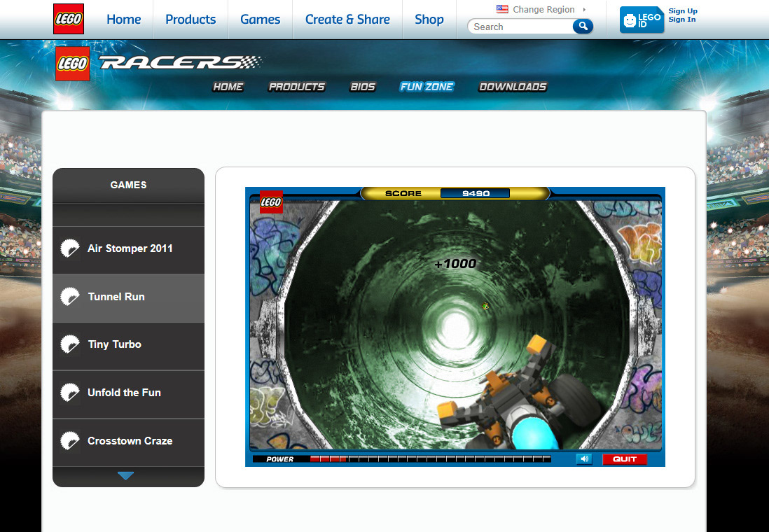This screenshot has height=532, width=769.
Task: Open the Shop navigation item
Action: [x=429, y=19]
